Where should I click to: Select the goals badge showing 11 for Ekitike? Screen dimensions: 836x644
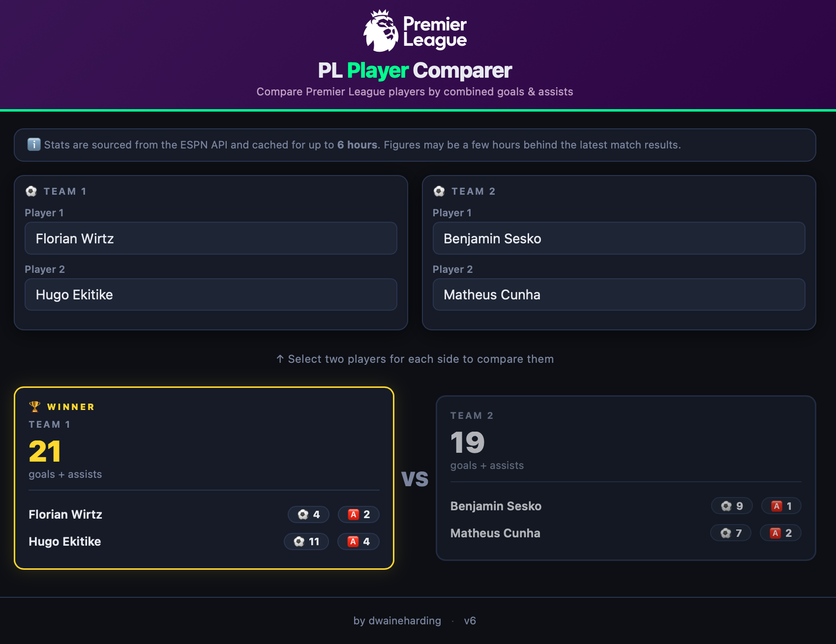pyautogui.click(x=306, y=541)
